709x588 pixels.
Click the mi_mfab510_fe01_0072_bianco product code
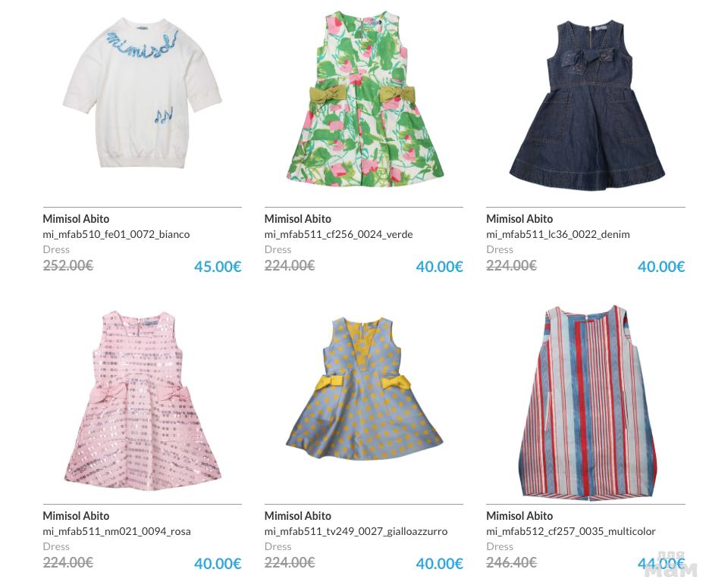[116, 234]
